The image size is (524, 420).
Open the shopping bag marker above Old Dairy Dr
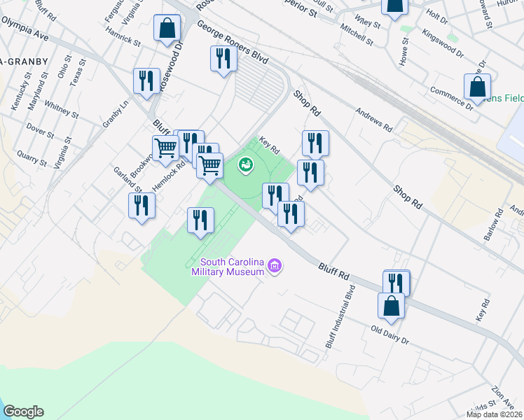click(391, 306)
